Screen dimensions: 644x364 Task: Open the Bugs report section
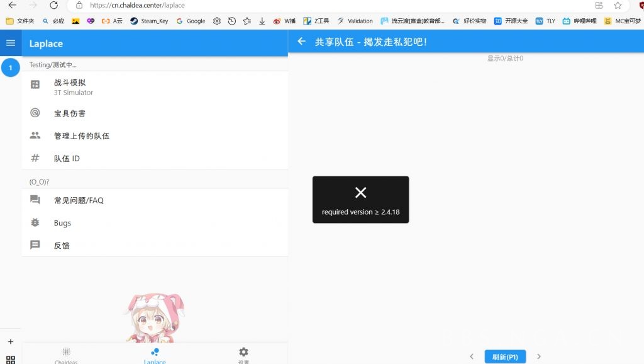coord(62,222)
